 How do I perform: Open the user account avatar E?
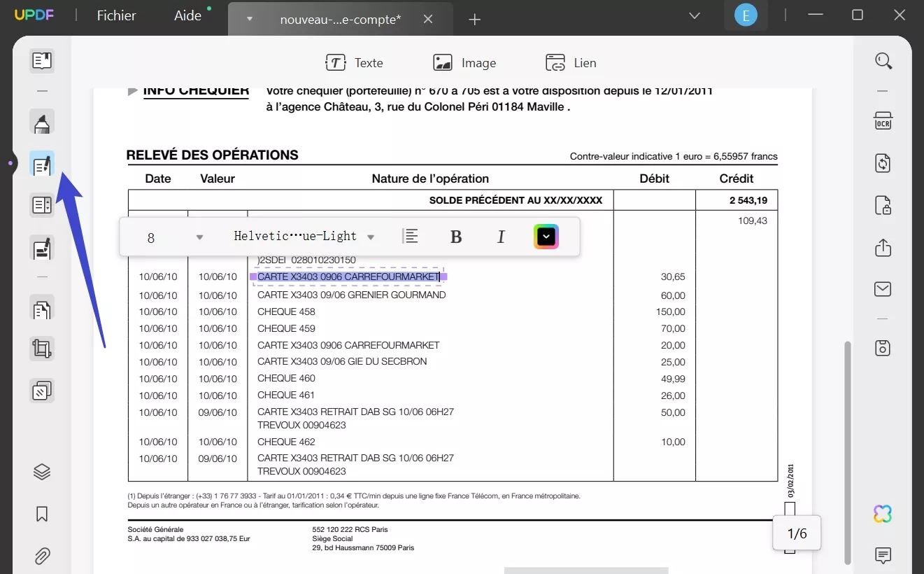(746, 15)
